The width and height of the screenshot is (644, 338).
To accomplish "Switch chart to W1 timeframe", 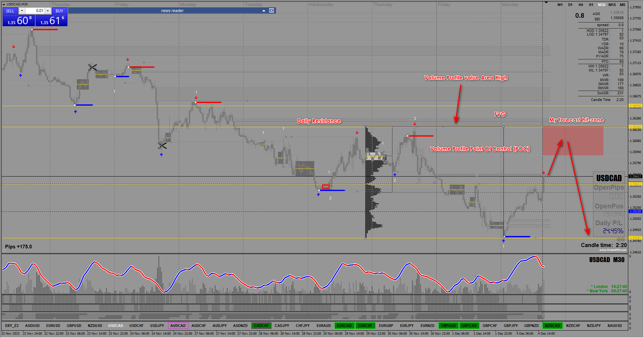I will pos(560,5).
